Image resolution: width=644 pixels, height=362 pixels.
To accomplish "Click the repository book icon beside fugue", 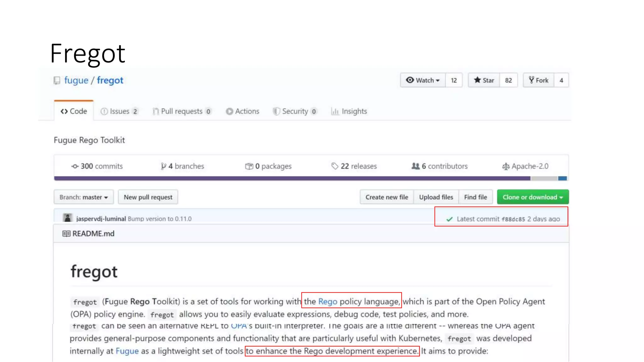I will [57, 81].
